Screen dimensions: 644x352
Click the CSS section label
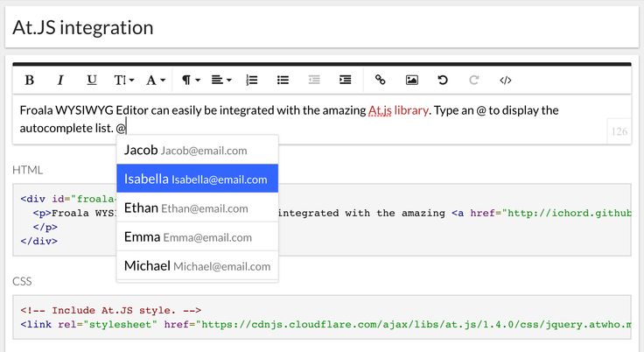coord(22,281)
